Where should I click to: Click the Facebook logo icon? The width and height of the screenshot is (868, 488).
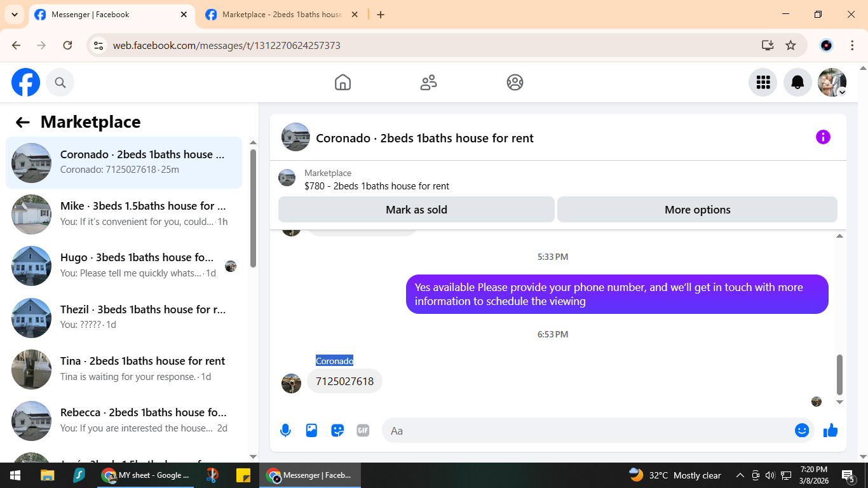pyautogui.click(x=26, y=83)
